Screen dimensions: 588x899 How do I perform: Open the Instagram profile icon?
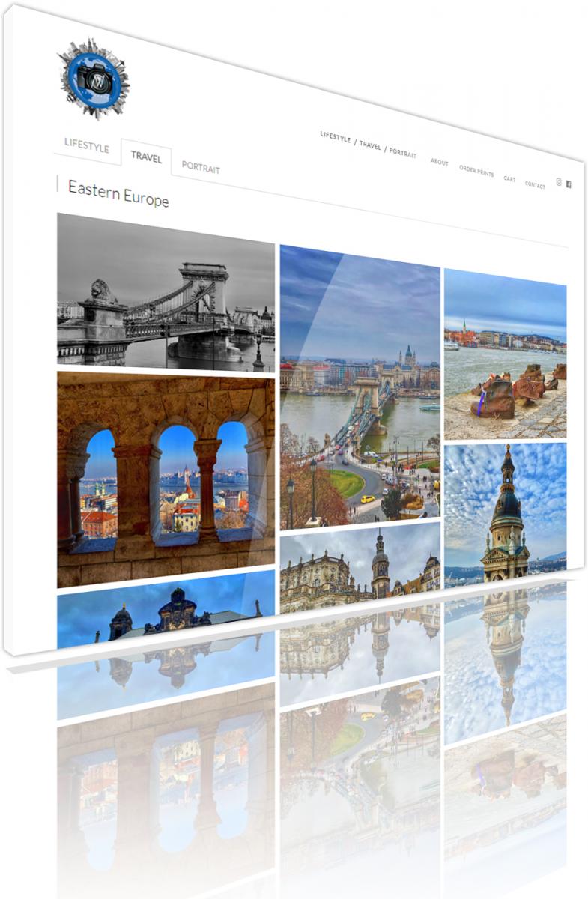(558, 182)
